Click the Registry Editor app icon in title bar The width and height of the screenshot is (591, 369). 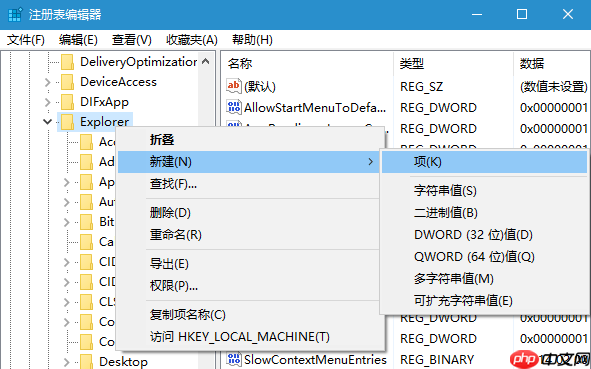tap(15, 14)
